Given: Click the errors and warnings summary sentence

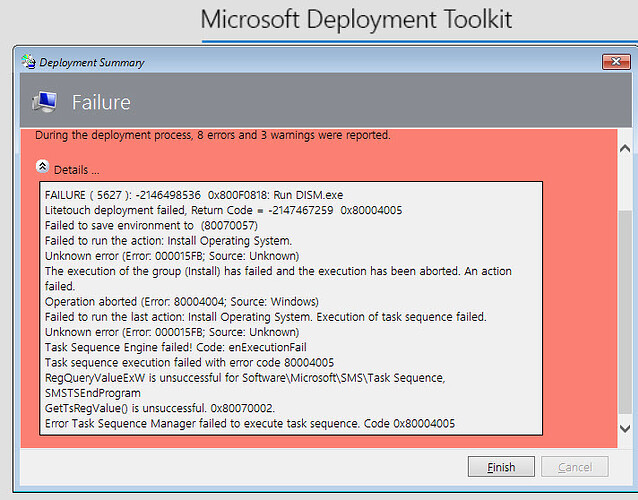Looking at the screenshot, I should pyautogui.click(x=212, y=135).
